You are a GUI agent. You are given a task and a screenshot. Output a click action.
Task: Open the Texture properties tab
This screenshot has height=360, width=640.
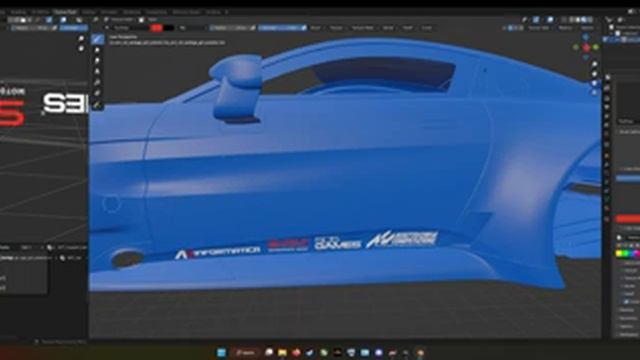click(608, 219)
